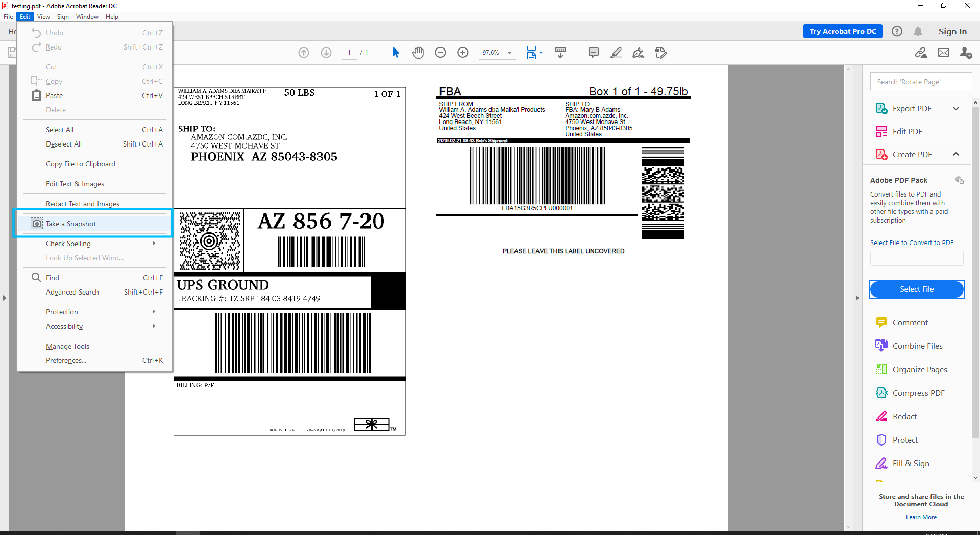980x535 pixels.
Task: Open Combine Files tool
Action: [x=917, y=346]
